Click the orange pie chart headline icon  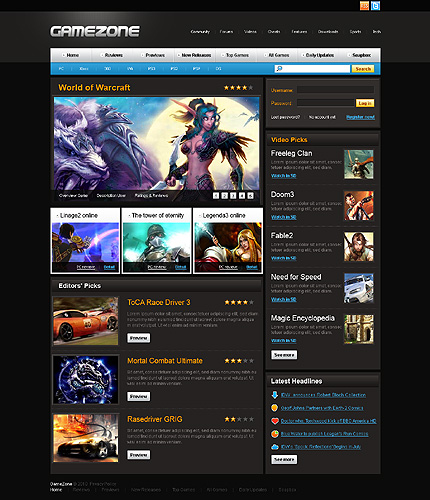coord(274,434)
